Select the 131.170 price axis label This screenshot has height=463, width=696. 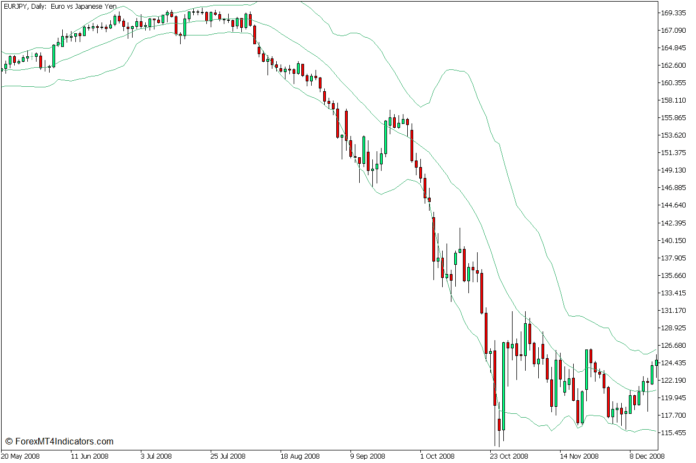pyautogui.click(x=675, y=310)
